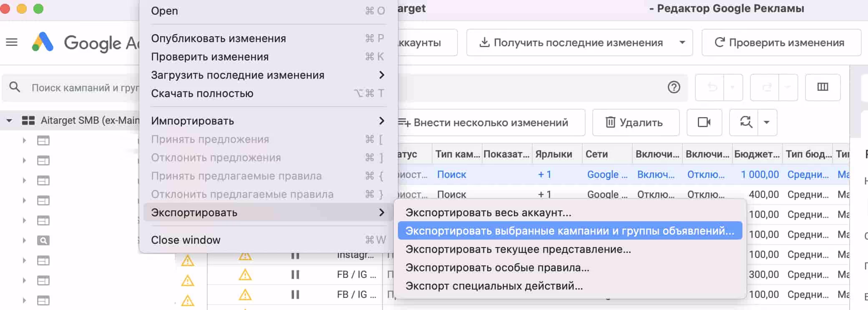The width and height of the screenshot is (868, 310).
Task: Select Экспортировать выбранные кампании и группы объявлений…
Action: [x=570, y=231]
